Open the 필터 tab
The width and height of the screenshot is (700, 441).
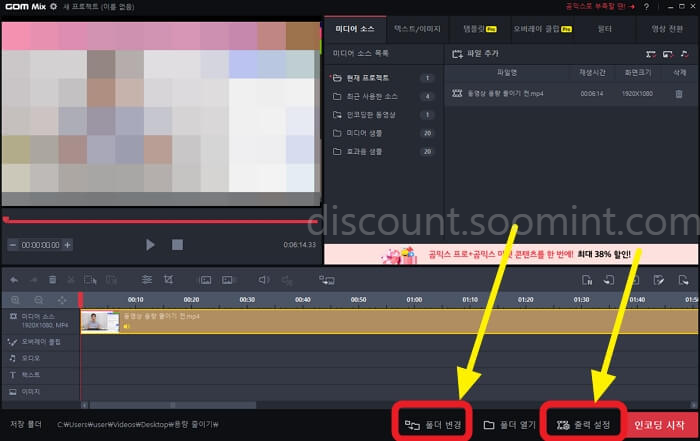click(x=604, y=29)
